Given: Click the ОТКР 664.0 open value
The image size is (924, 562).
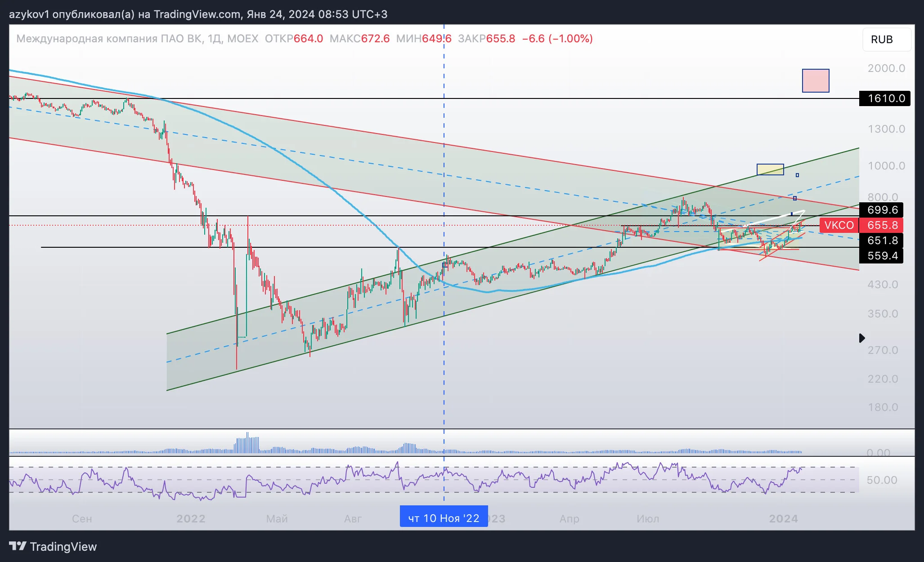Looking at the screenshot, I should 294,39.
